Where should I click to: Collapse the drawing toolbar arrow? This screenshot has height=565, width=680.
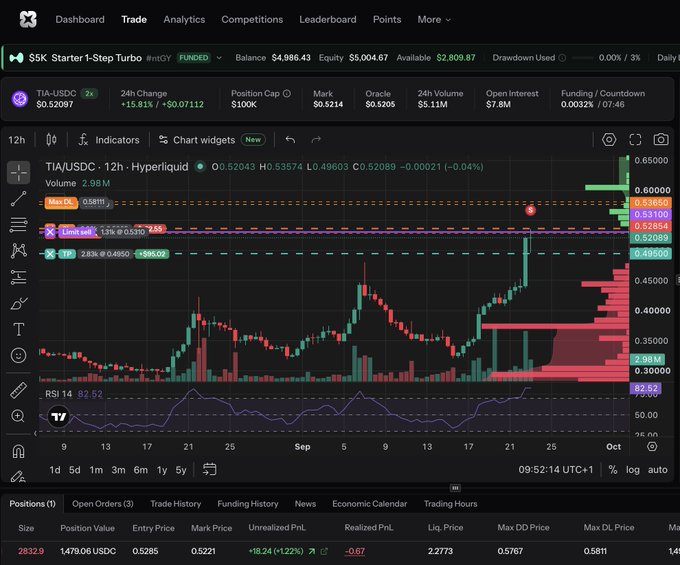coord(35,433)
